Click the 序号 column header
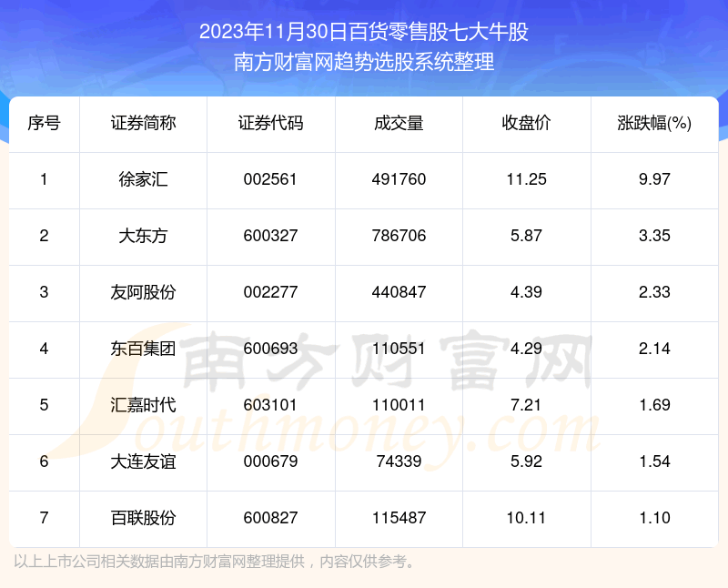 click(x=44, y=124)
